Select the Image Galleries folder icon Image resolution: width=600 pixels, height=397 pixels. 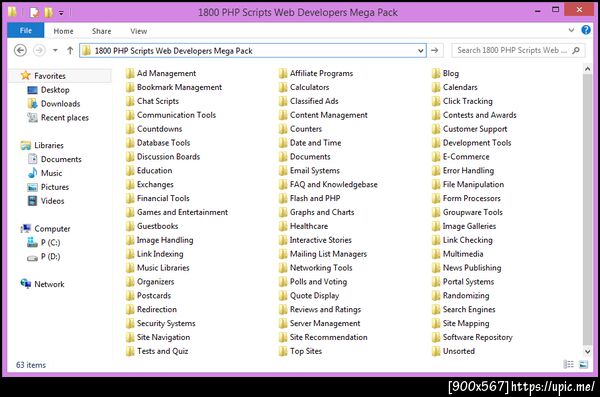coord(436,226)
